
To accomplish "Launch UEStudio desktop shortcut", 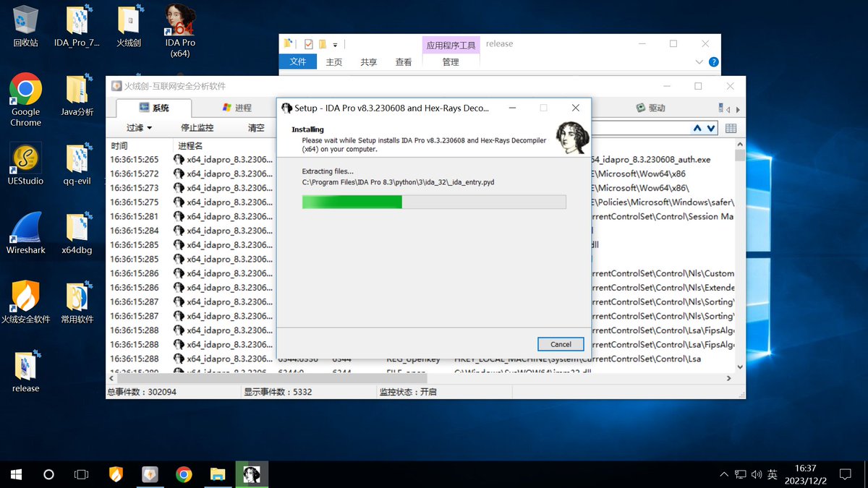I will 25,165.
